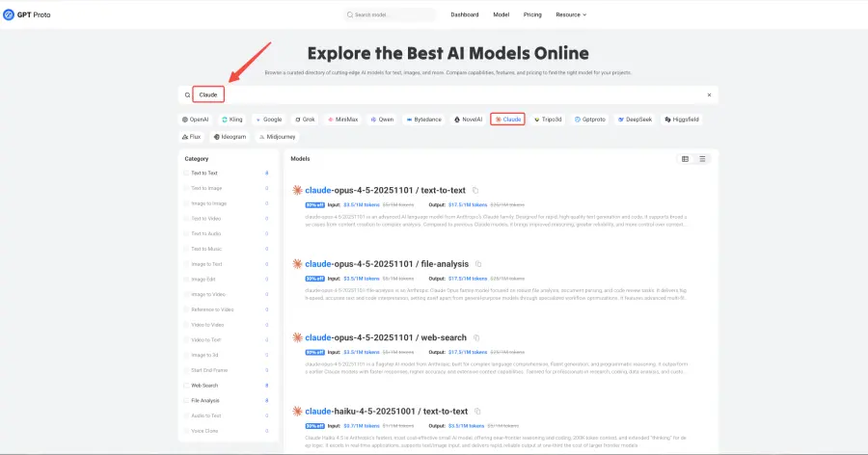Check the Text to Image category
The image size is (868, 455).
coord(186,188)
